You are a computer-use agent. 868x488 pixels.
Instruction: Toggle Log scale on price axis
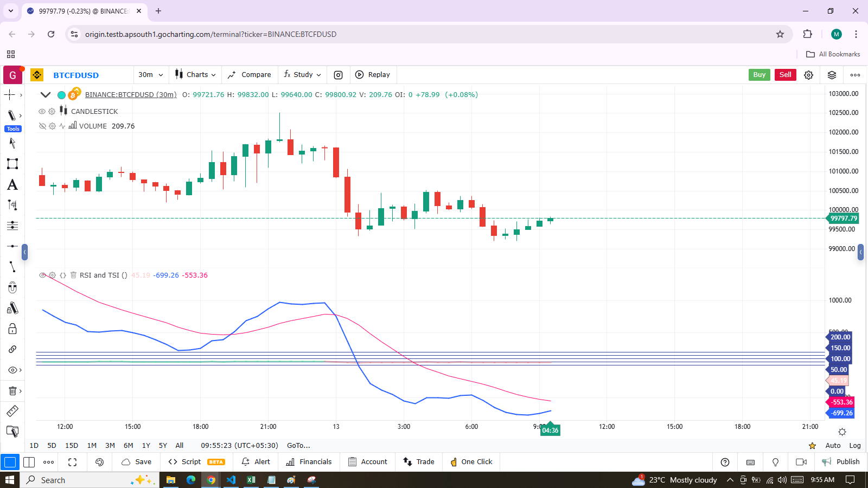coord(854,445)
